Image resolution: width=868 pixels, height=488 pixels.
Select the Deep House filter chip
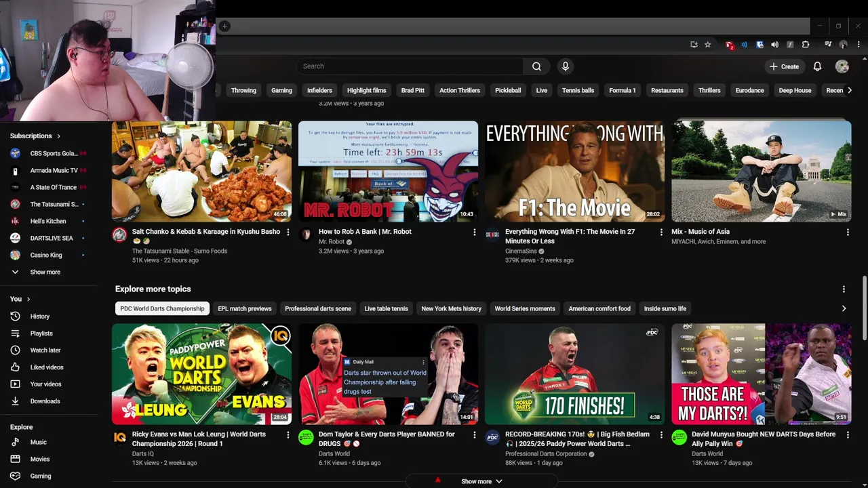click(x=795, y=90)
